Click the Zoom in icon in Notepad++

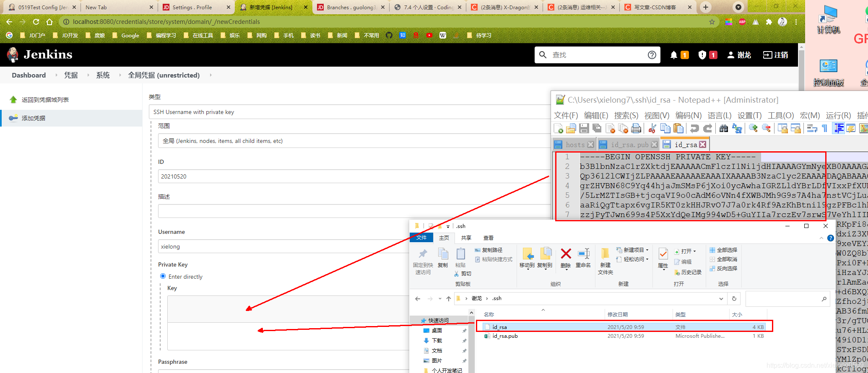click(x=753, y=128)
